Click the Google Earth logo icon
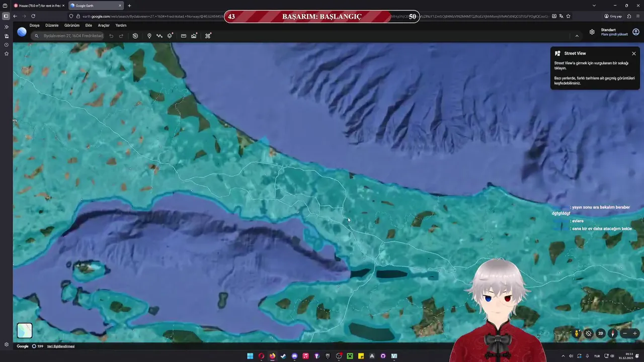 pos(22,32)
